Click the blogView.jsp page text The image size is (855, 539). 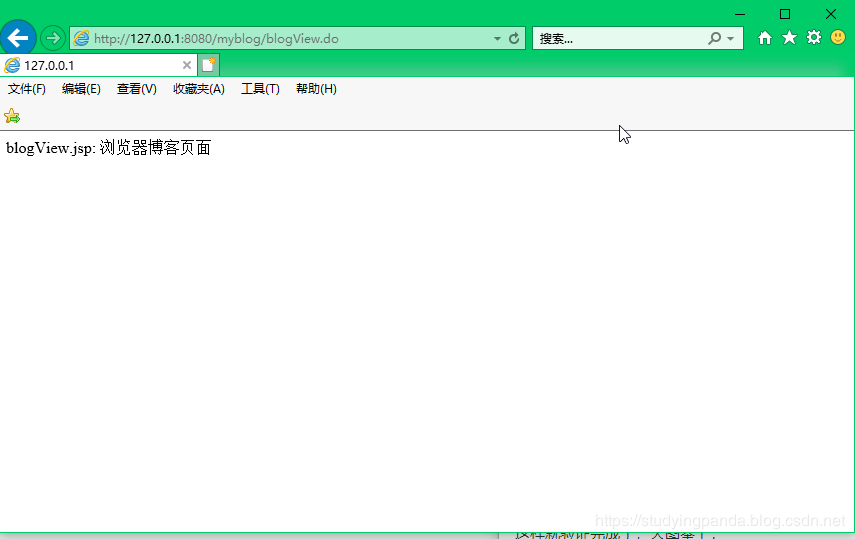[x=109, y=148]
